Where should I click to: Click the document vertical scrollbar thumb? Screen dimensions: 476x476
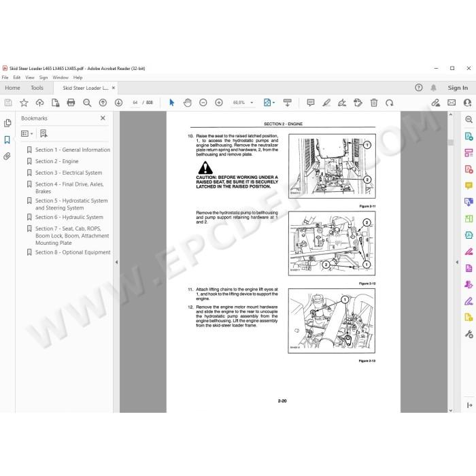pos(451,142)
